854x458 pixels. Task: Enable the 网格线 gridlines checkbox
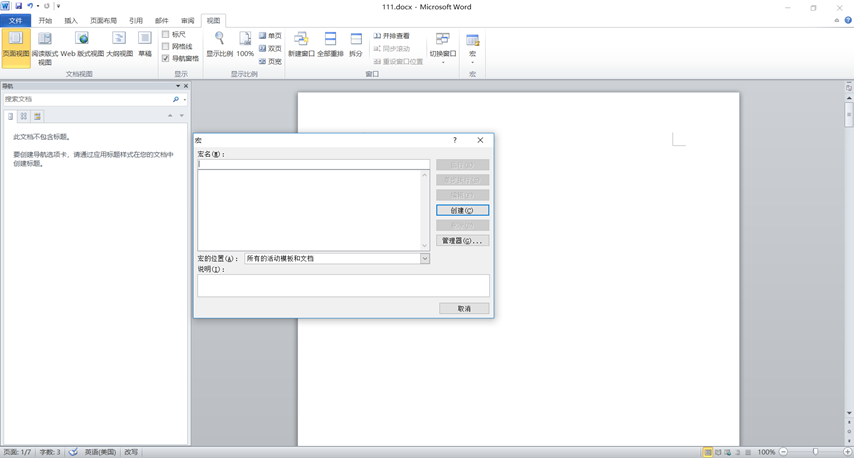(x=166, y=46)
